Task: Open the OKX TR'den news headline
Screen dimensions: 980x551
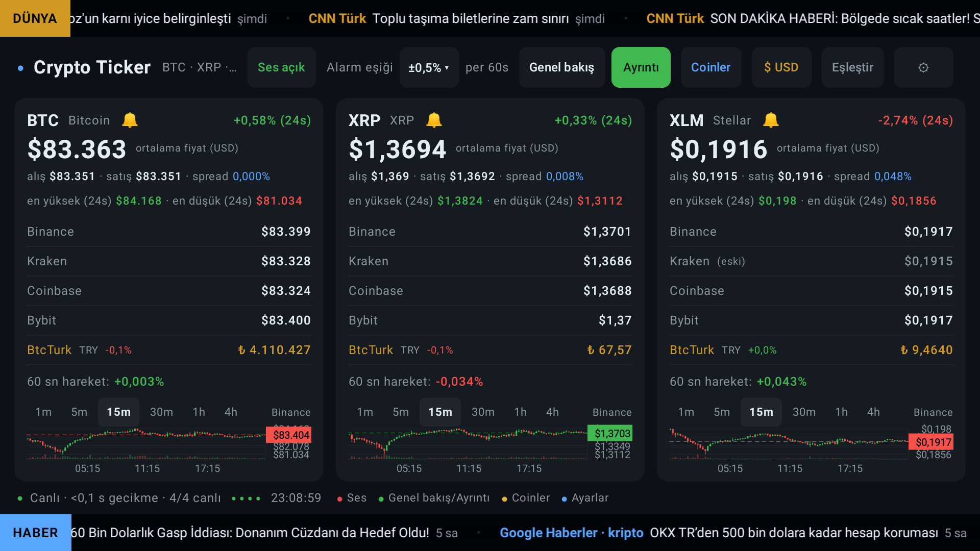Action: point(794,533)
